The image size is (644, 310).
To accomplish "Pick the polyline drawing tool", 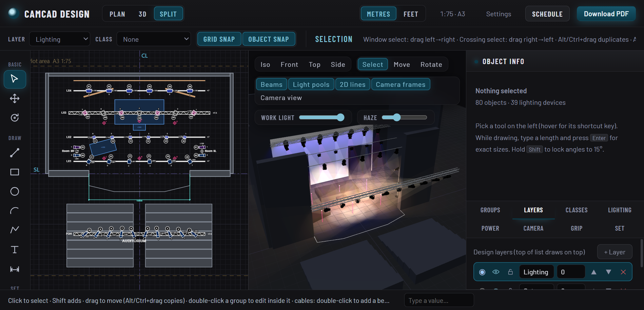I will (15, 230).
